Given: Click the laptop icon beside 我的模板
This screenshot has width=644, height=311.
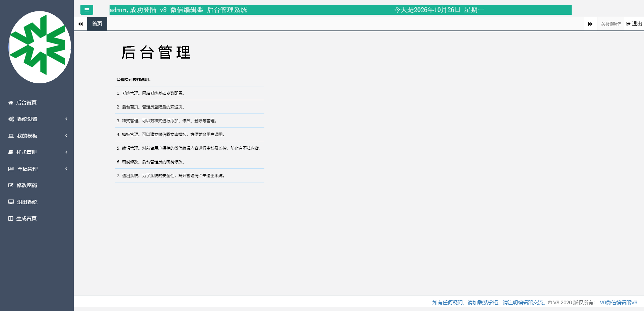Looking at the screenshot, I should [11, 136].
